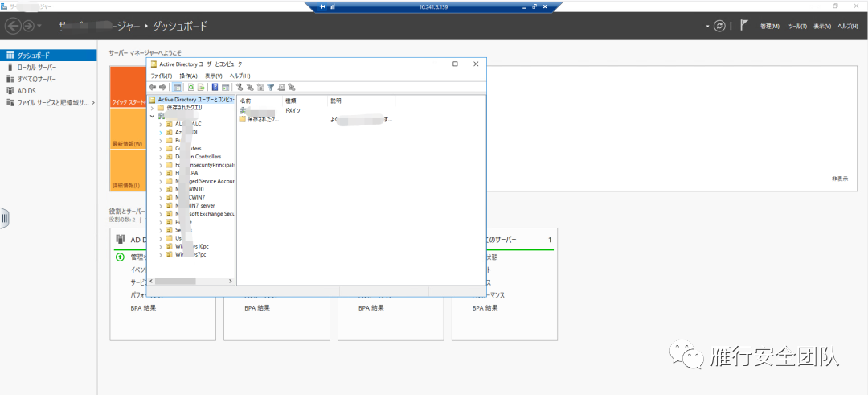Select the list row with type ドメイン
Screen dimensions: 868x395
(293, 111)
